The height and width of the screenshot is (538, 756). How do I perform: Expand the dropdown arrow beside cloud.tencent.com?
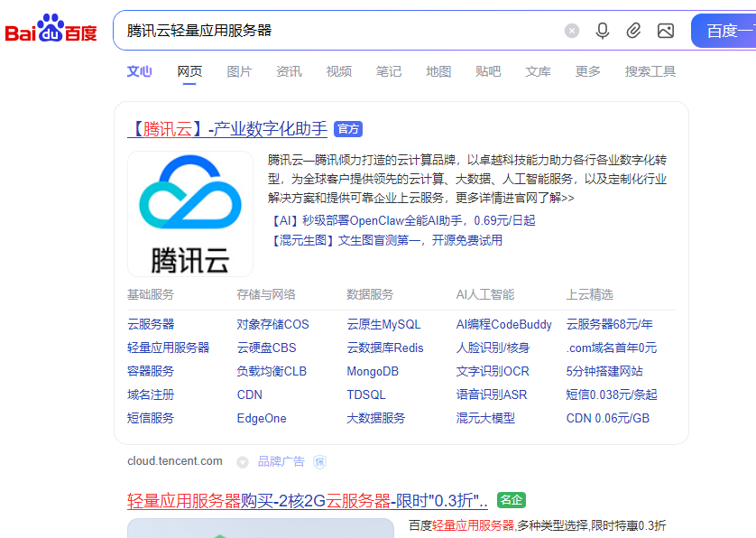point(243,462)
